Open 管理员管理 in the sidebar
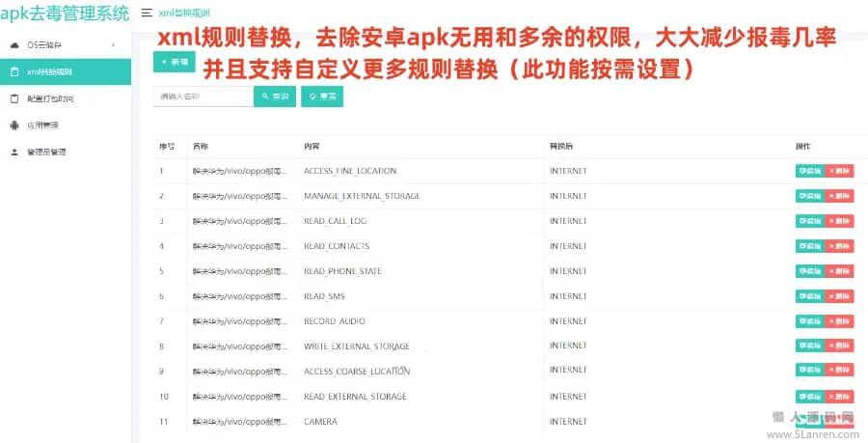The height and width of the screenshot is (443, 868). pyautogui.click(x=66, y=152)
